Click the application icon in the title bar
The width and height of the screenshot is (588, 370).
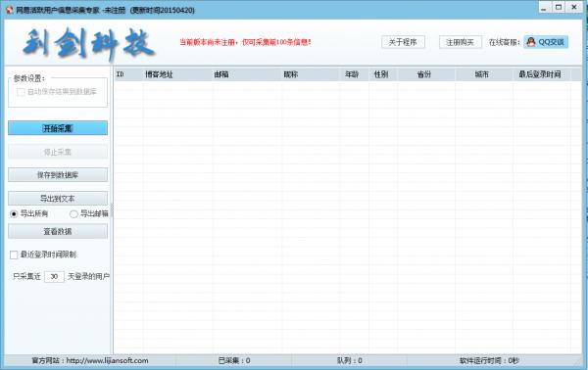(10, 10)
